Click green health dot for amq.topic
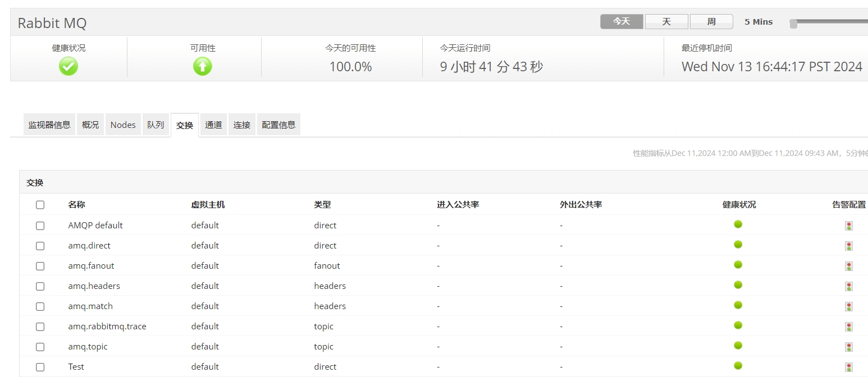The height and width of the screenshot is (377, 868). [x=738, y=345]
